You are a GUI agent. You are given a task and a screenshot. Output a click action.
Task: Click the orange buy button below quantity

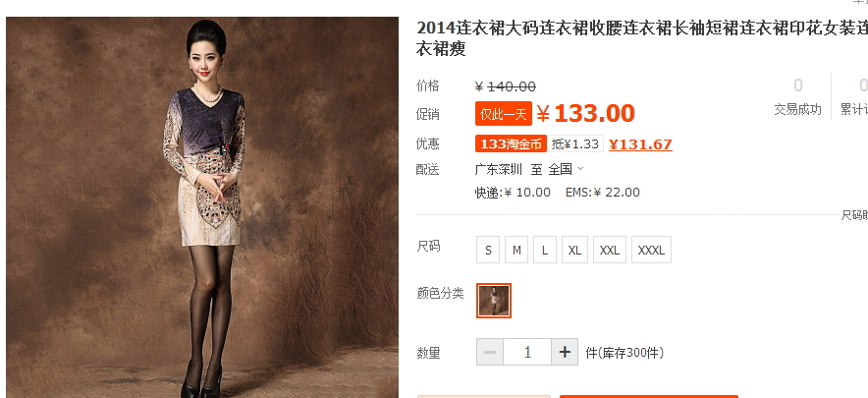point(649,396)
